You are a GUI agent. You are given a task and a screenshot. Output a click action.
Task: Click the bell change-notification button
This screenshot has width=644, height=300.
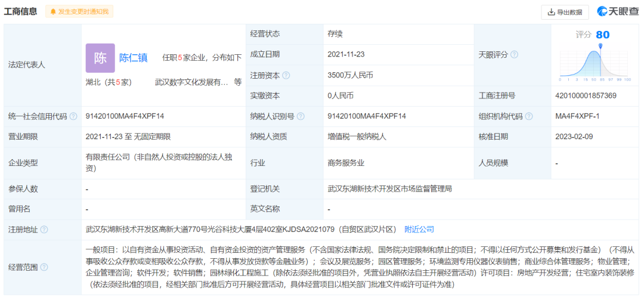79,11
